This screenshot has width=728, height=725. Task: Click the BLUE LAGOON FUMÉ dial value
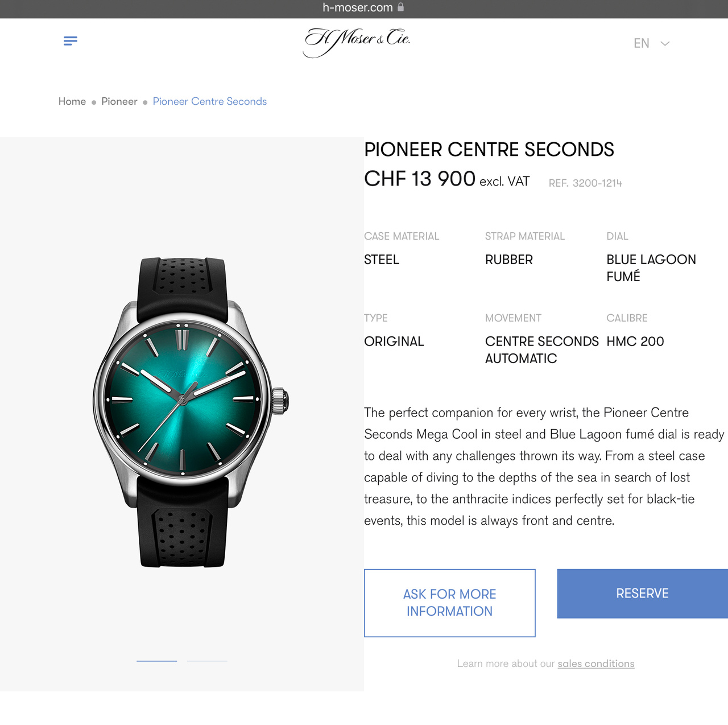(x=651, y=268)
